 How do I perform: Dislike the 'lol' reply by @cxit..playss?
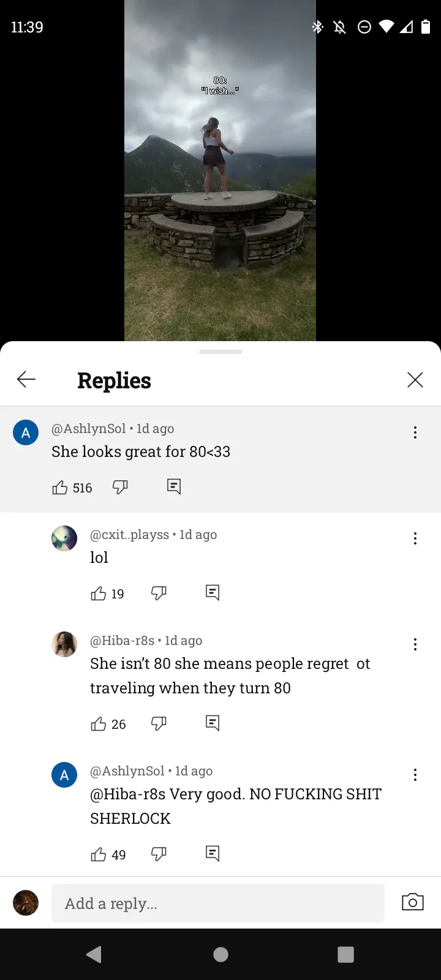(159, 593)
